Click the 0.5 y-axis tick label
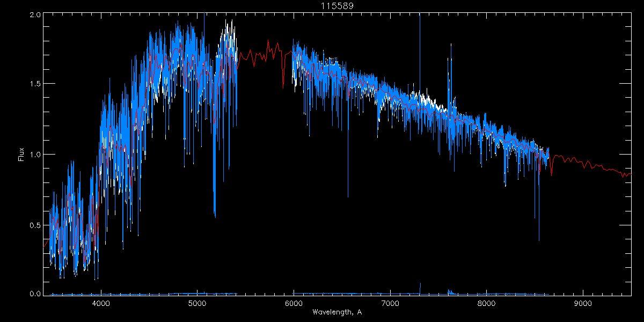 tap(35, 225)
